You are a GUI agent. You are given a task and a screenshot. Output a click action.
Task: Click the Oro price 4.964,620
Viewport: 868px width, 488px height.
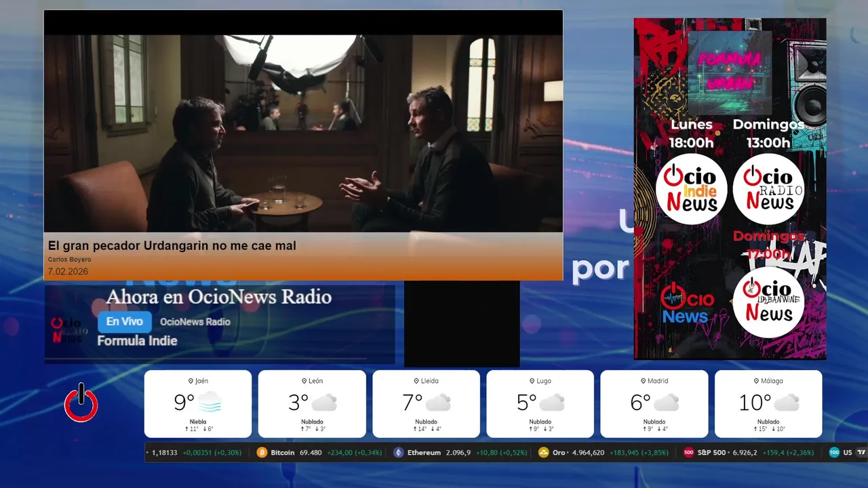coord(588,453)
